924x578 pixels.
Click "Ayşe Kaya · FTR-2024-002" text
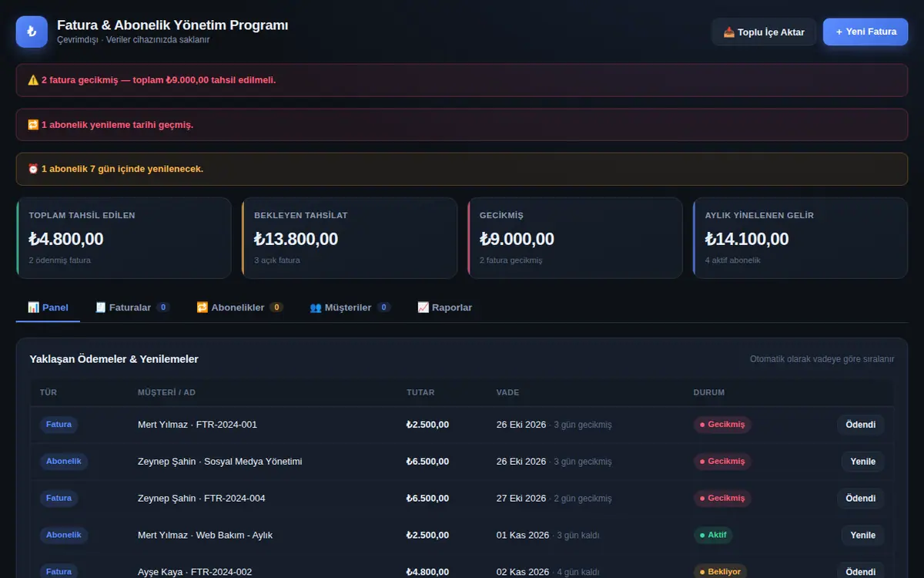point(195,572)
